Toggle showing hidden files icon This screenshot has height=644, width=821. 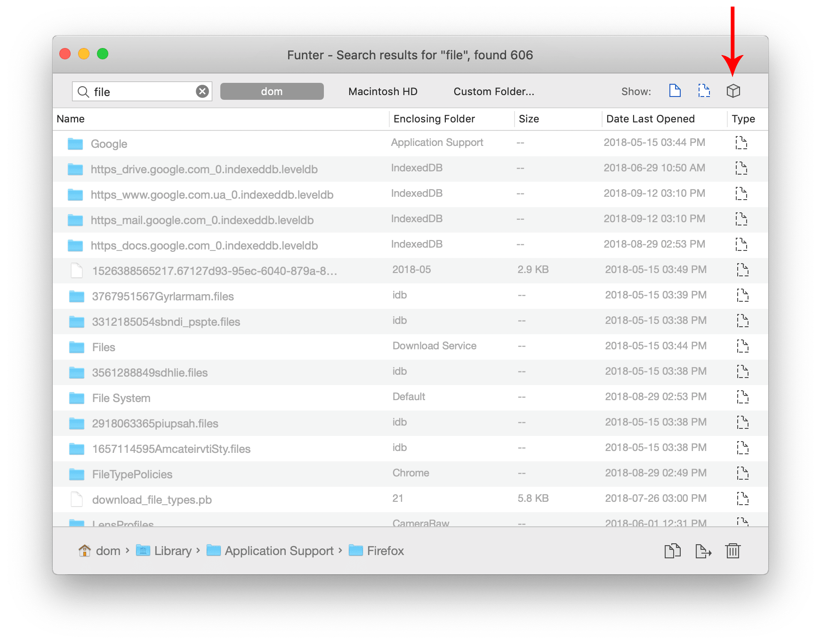click(x=704, y=90)
